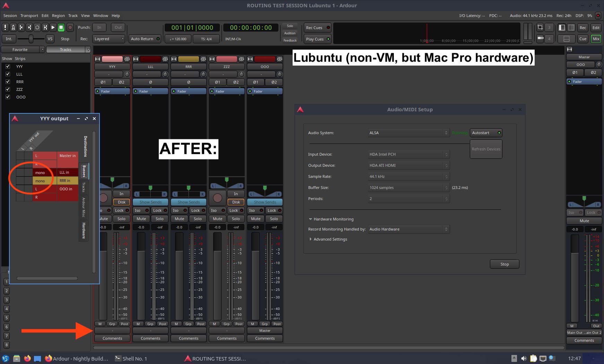The width and height of the screenshot is (604, 364).
Task: Uncheck the YYY strip visibility checkbox
Action: (8, 67)
